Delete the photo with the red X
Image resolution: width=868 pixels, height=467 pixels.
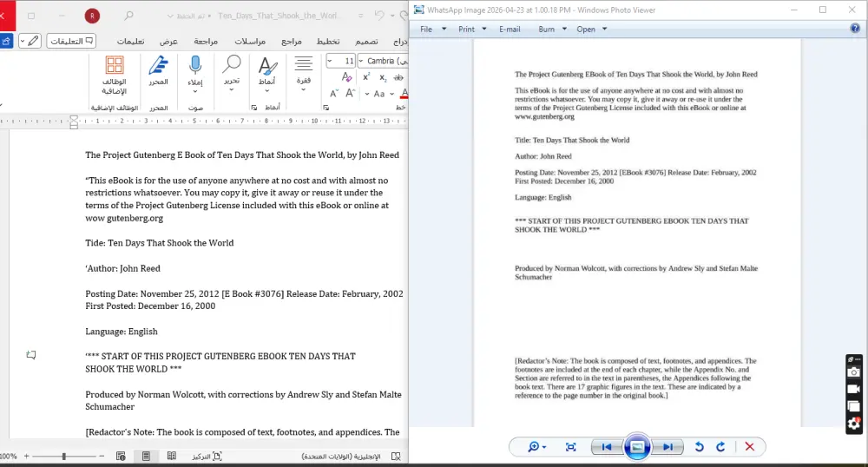750,447
